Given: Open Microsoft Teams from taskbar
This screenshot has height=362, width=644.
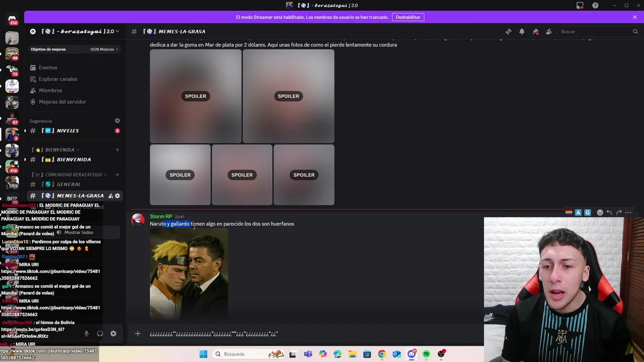Looking at the screenshot, I should click(x=308, y=354).
